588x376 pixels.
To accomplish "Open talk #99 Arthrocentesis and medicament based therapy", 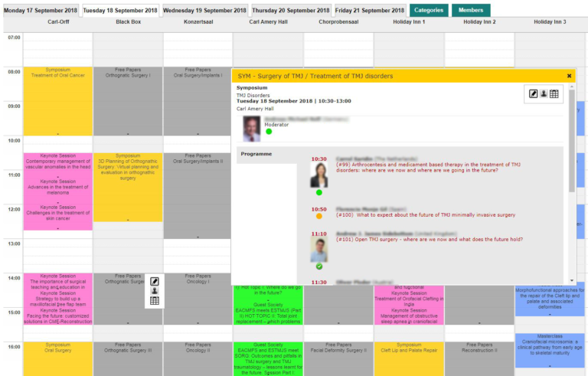I will point(428,168).
